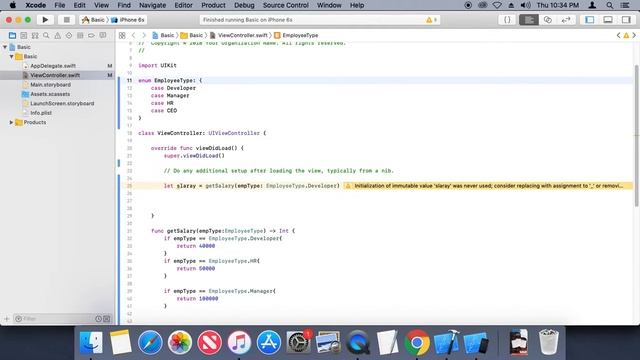Viewport: 640px width, 360px height.
Task: Open the related items grid menu
Action: click(x=122, y=36)
